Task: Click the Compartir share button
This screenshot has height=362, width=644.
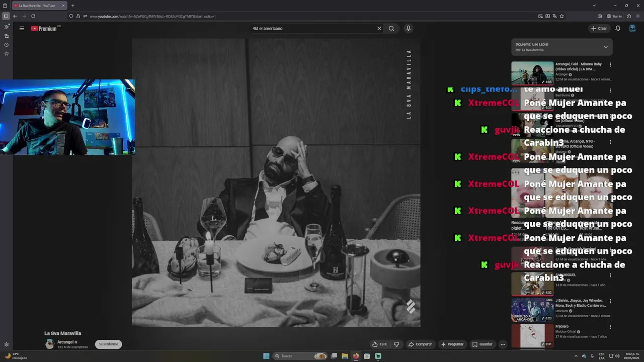Action: click(420, 344)
